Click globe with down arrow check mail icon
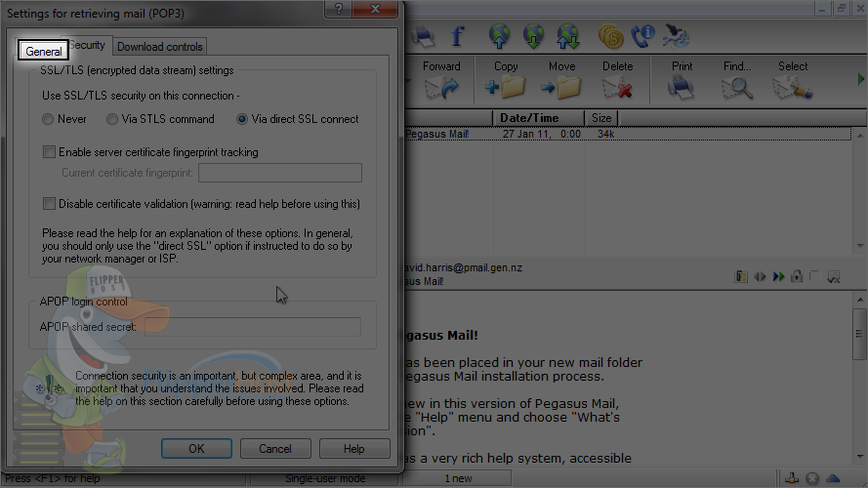Image resolution: width=868 pixels, height=488 pixels. [534, 36]
